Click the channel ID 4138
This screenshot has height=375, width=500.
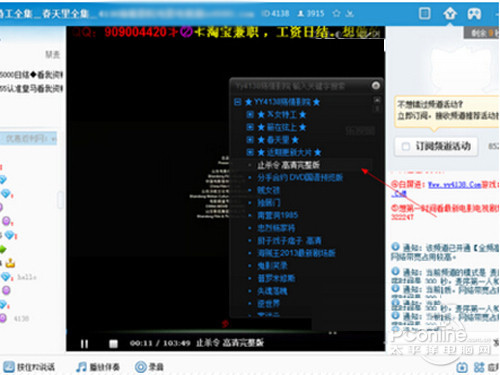click(x=276, y=13)
